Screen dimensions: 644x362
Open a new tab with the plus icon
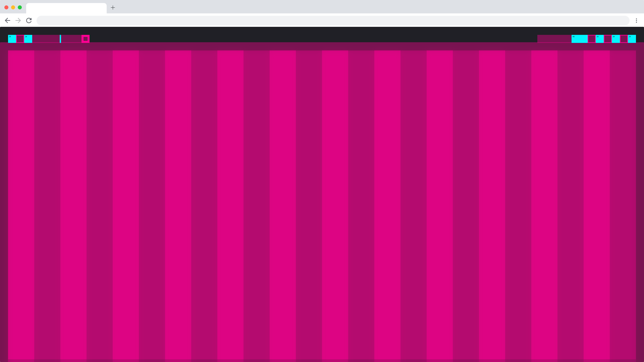tap(113, 7)
